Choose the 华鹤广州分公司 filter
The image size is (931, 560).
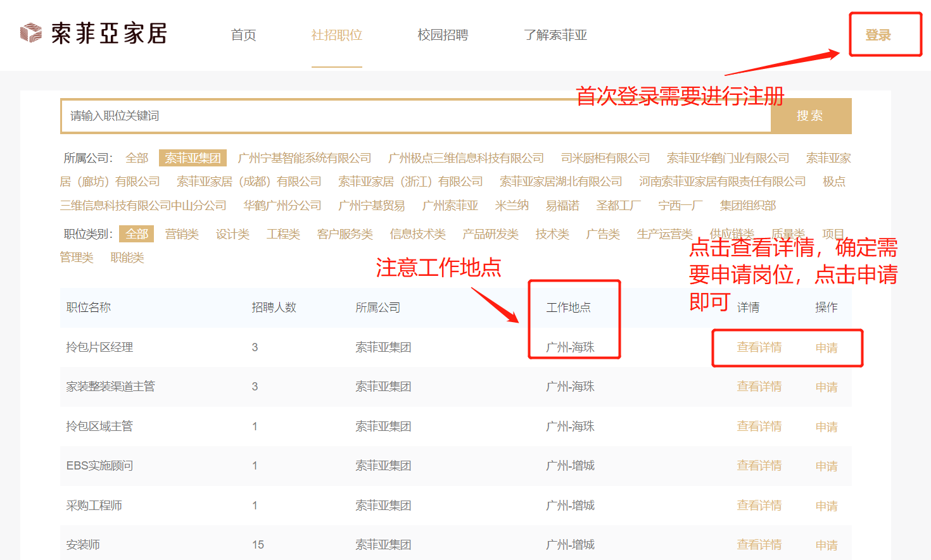pyautogui.click(x=282, y=206)
